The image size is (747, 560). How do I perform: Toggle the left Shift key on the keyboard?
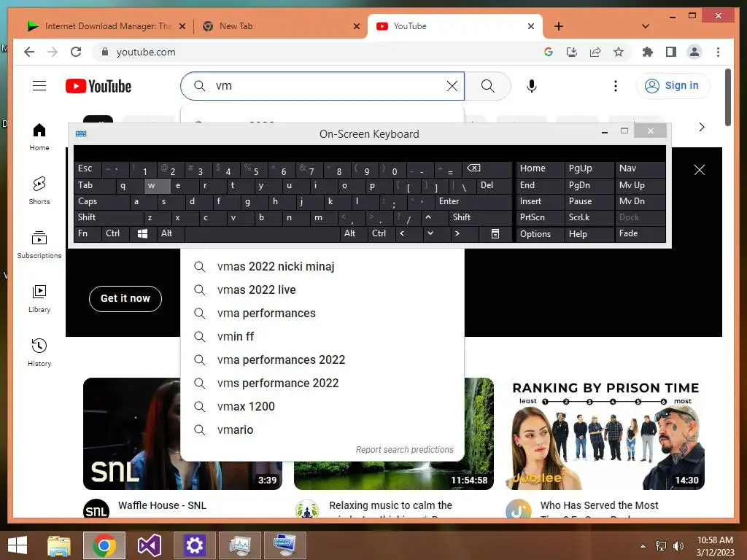[109, 217]
